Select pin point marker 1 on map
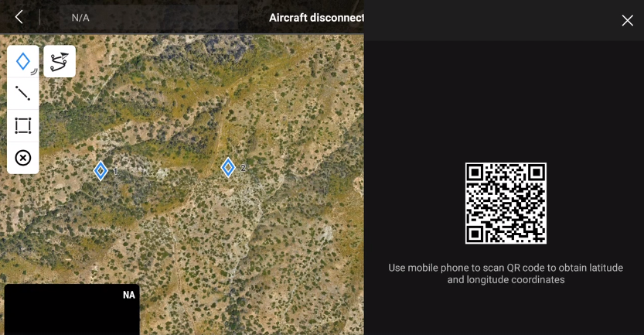Viewport: 644px width, 335px height. click(101, 170)
